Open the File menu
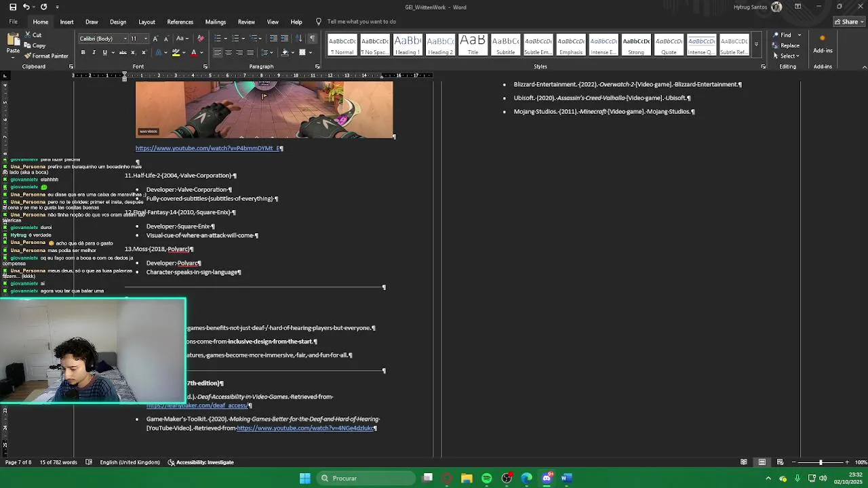Viewport: 868px width, 488px height. (13, 22)
